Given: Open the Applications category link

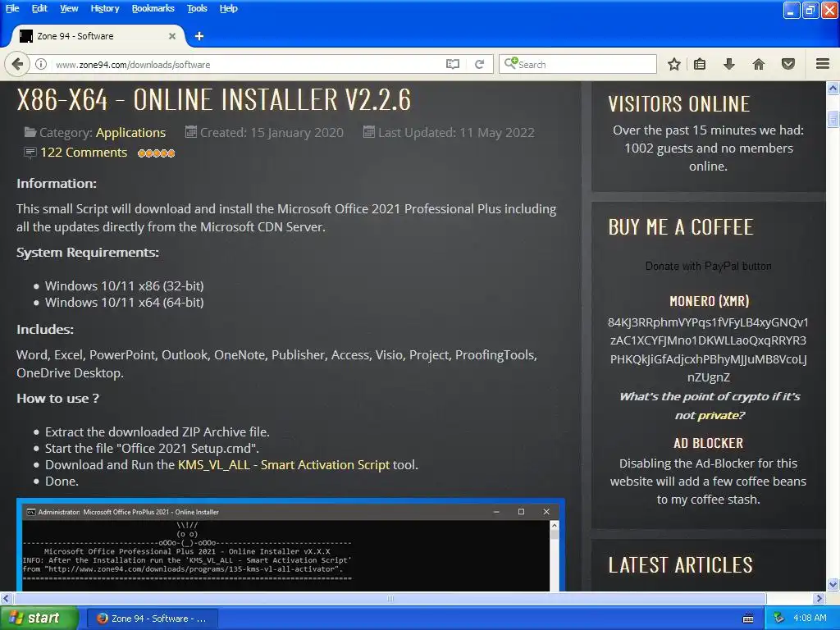Looking at the screenshot, I should coord(130,132).
